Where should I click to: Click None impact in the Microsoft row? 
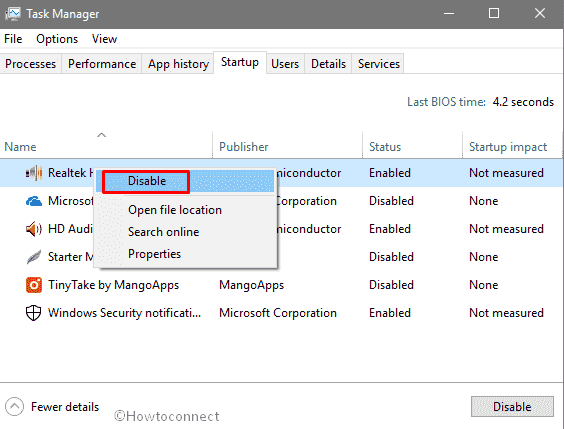coord(483,201)
